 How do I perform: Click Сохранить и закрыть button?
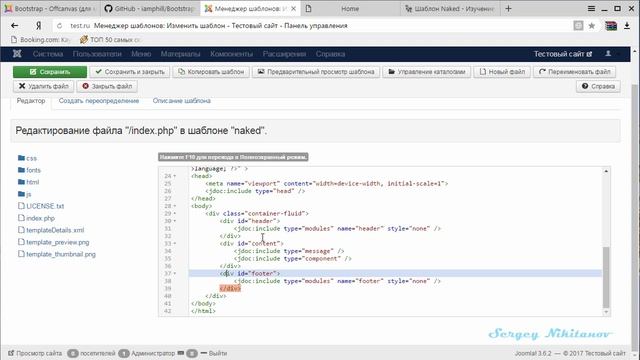tap(130, 72)
